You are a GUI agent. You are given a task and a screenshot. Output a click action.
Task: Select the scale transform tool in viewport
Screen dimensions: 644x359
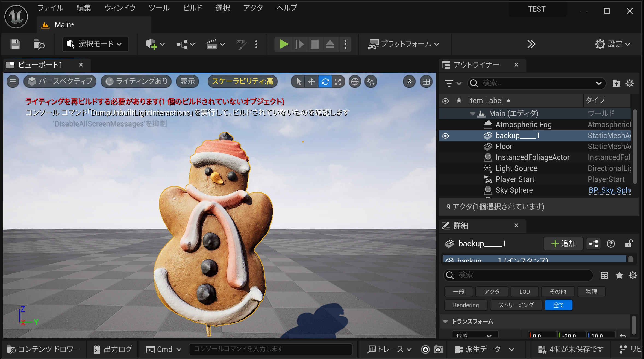point(338,82)
